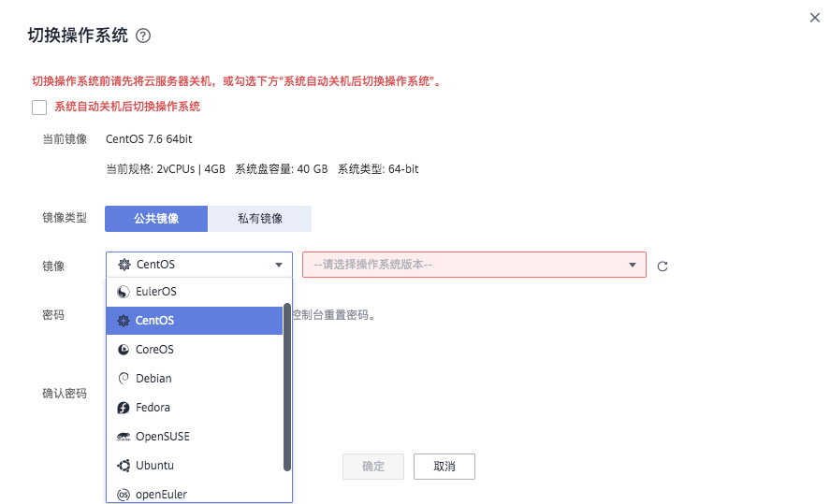Screen dimensions: 830x504
Task: Click the 控制台重置密码 hint text
Action: click(x=335, y=315)
